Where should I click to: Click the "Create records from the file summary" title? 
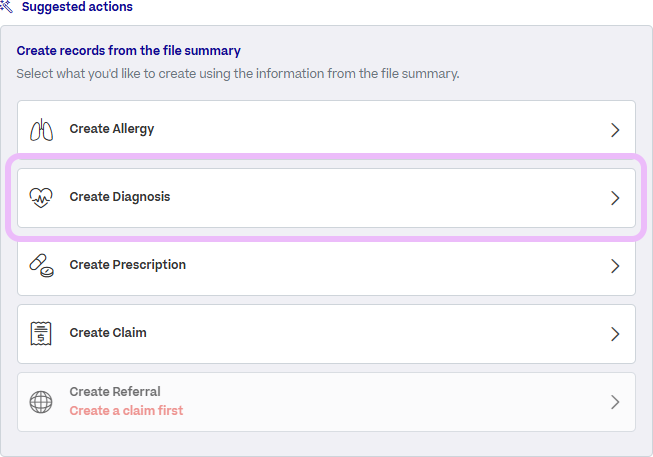coord(129,51)
